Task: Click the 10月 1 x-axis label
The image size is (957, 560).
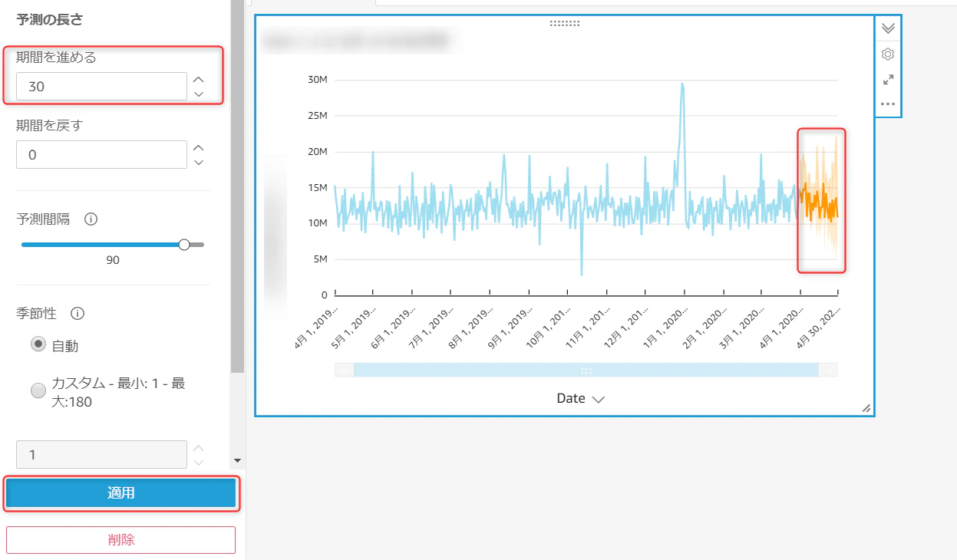Action: pyautogui.click(x=549, y=330)
